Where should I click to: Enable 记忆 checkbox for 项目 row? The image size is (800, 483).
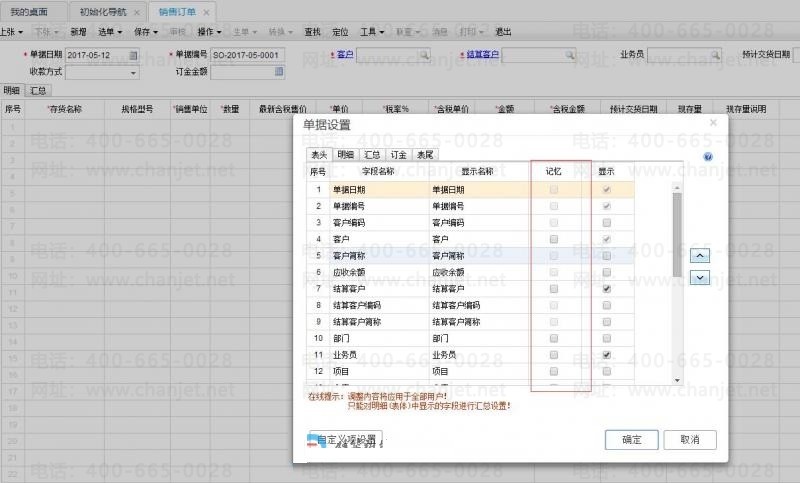tap(554, 372)
